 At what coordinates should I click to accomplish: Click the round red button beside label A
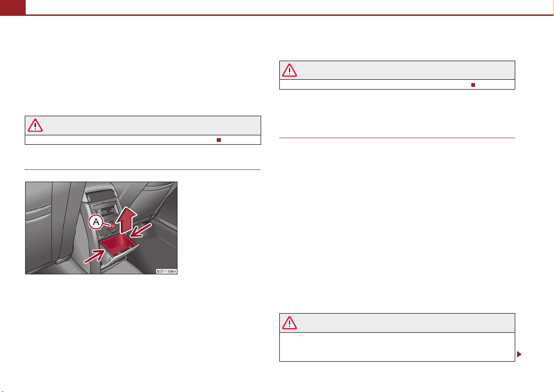tap(112, 226)
